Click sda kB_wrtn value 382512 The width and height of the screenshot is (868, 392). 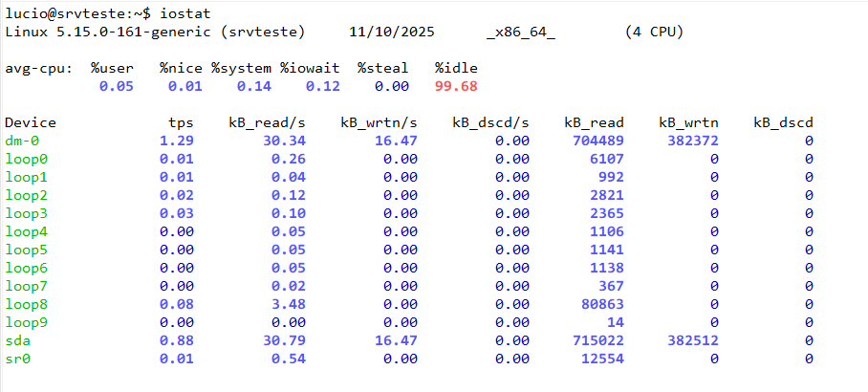coord(693,341)
